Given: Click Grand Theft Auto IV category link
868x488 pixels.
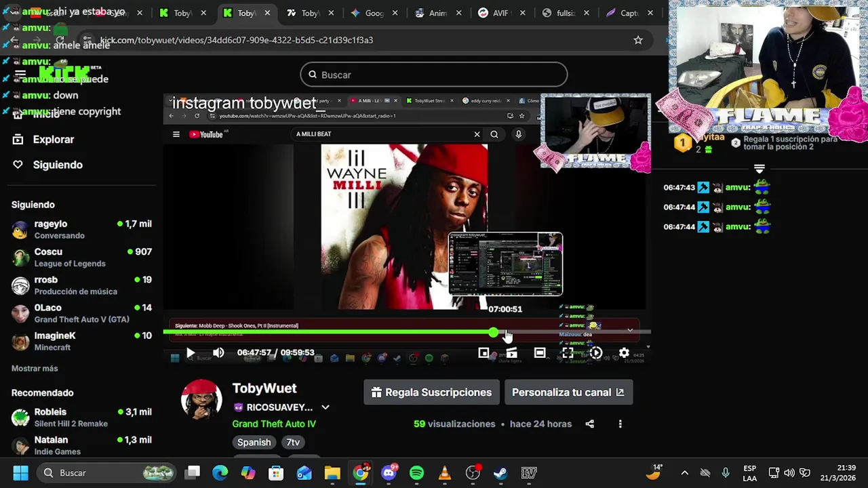Looking at the screenshot, I should coord(274,424).
